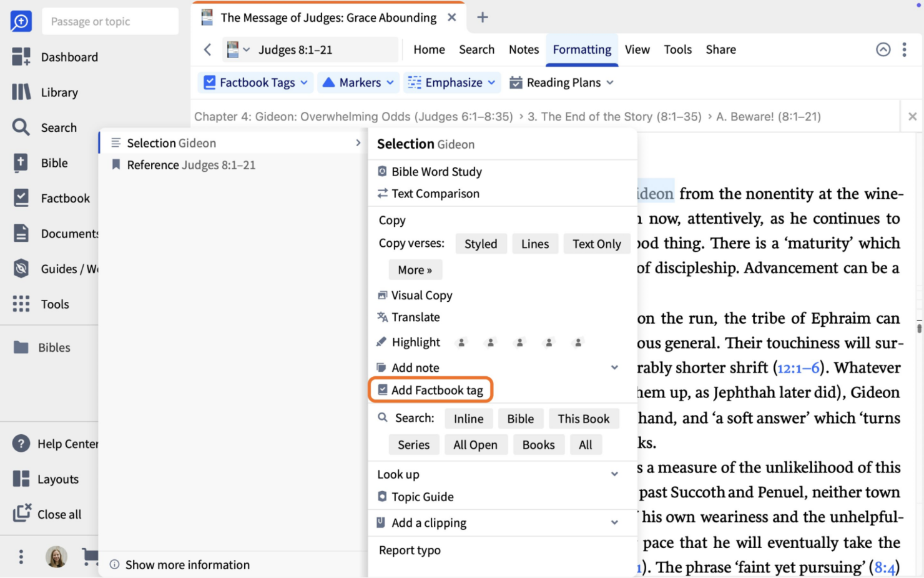
Task: Copy verses as Text Only
Action: click(596, 244)
